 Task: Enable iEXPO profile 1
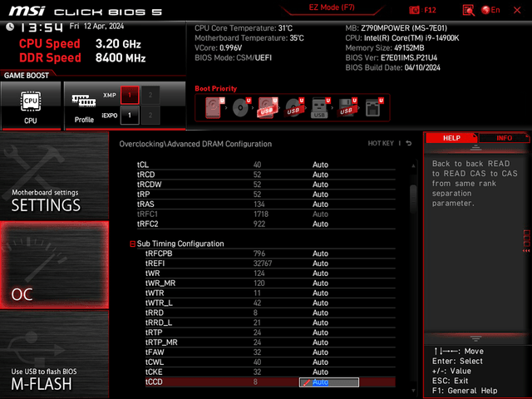coord(130,116)
